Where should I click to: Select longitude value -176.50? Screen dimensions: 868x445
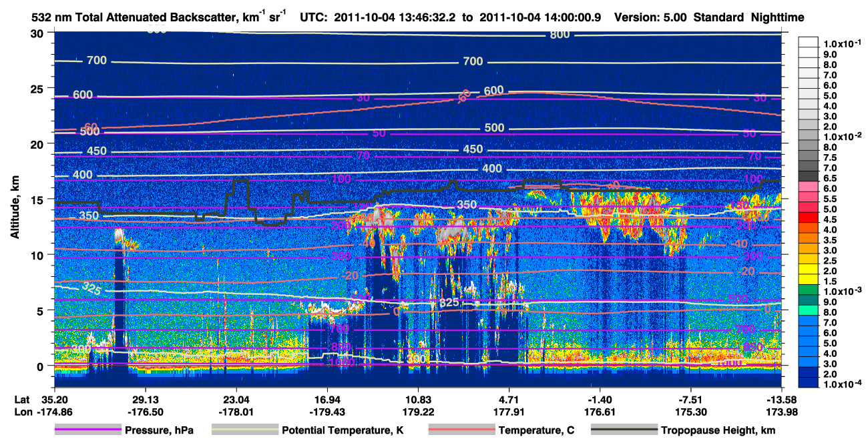(x=145, y=412)
